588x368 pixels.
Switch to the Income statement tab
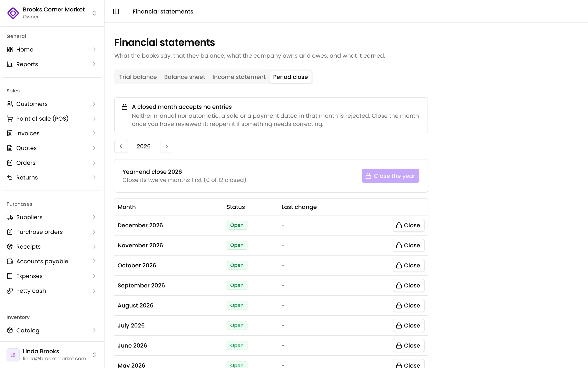click(x=239, y=77)
